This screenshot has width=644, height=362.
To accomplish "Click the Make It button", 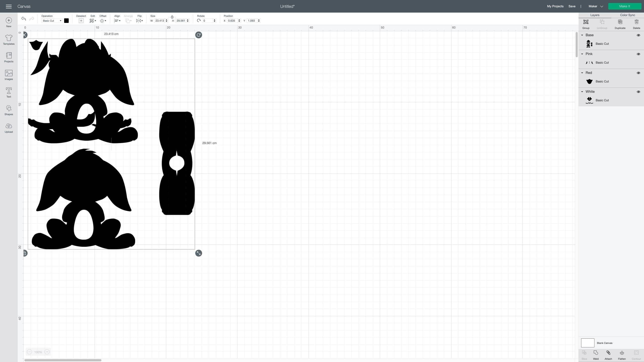I will pos(625,6).
